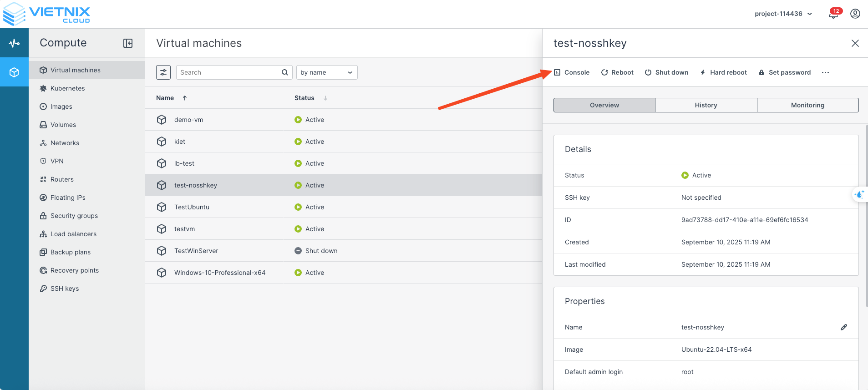Collapse the Compute sidebar panel
868x390 pixels.
128,43
